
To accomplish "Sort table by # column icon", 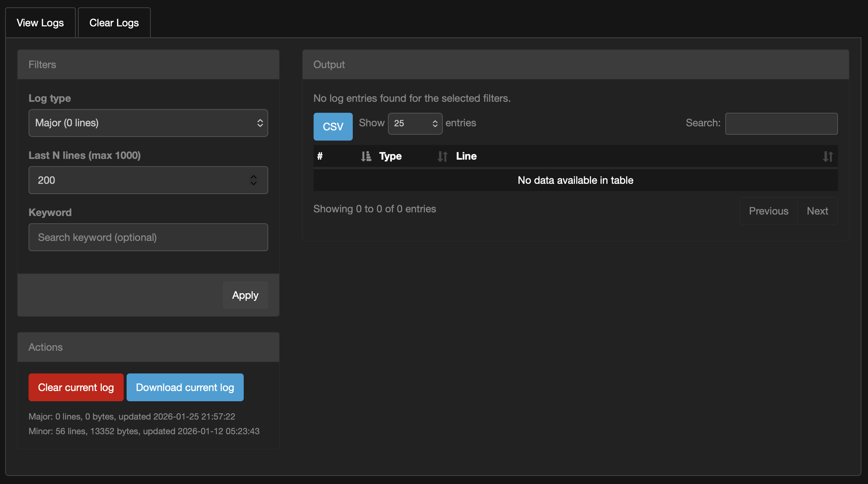I will click(x=366, y=156).
